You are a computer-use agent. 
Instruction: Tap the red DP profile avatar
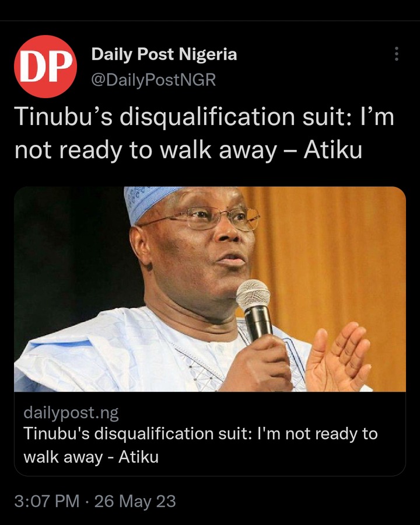[x=45, y=67]
